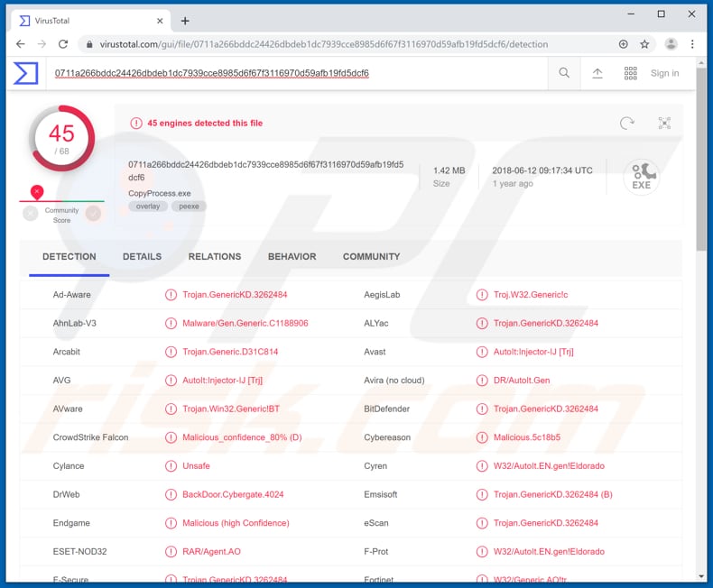Click DR/AutoIt.Gen result

pos(522,381)
